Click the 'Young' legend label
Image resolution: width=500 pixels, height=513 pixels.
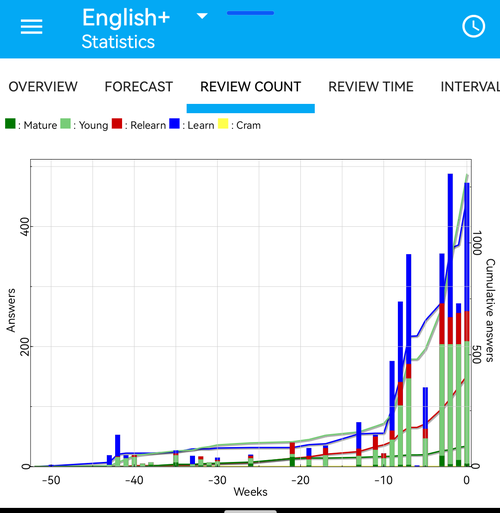94,126
